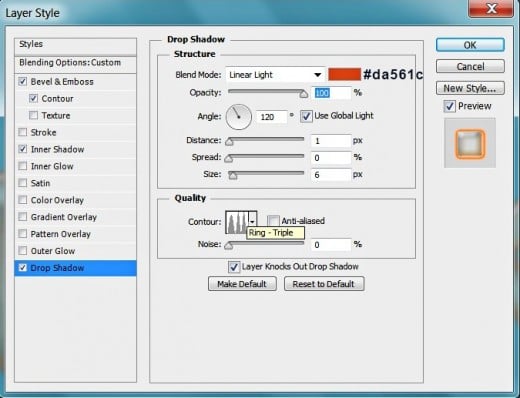Close the Layer Style dialog
The image size is (520, 398).
pyautogui.click(x=491, y=8)
